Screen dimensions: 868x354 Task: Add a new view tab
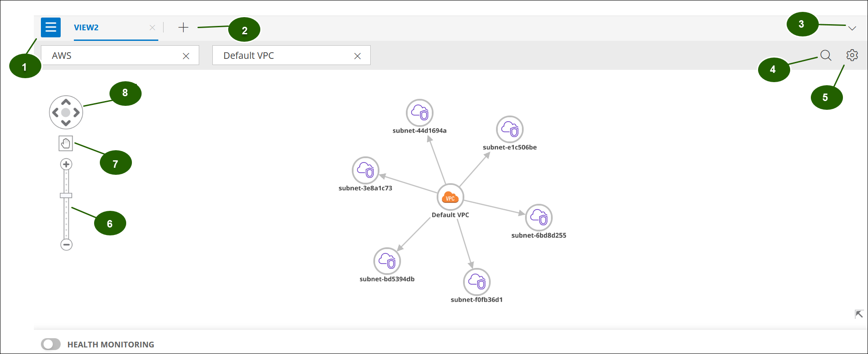[183, 28]
